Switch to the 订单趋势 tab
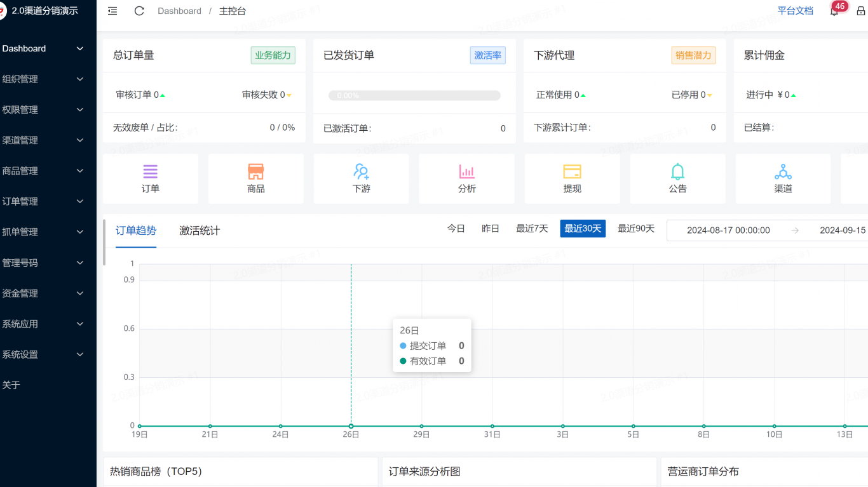Viewport: 868px width, 487px height. pos(136,230)
